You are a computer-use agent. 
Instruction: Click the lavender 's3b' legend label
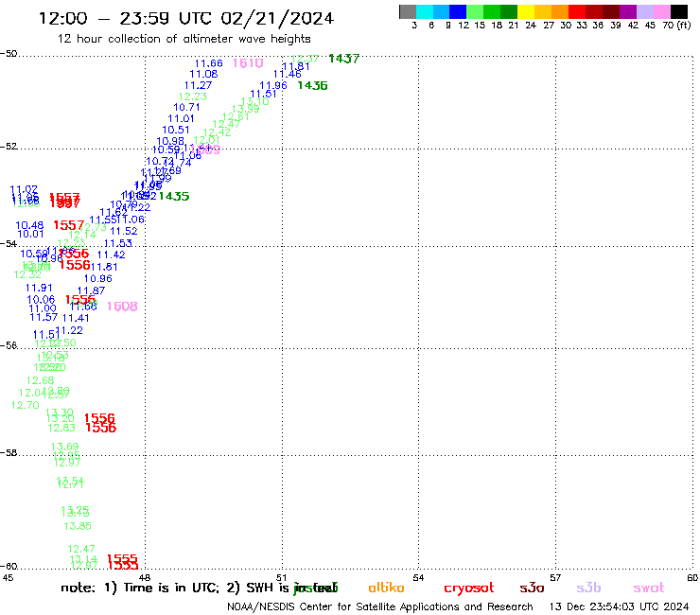(x=588, y=588)
